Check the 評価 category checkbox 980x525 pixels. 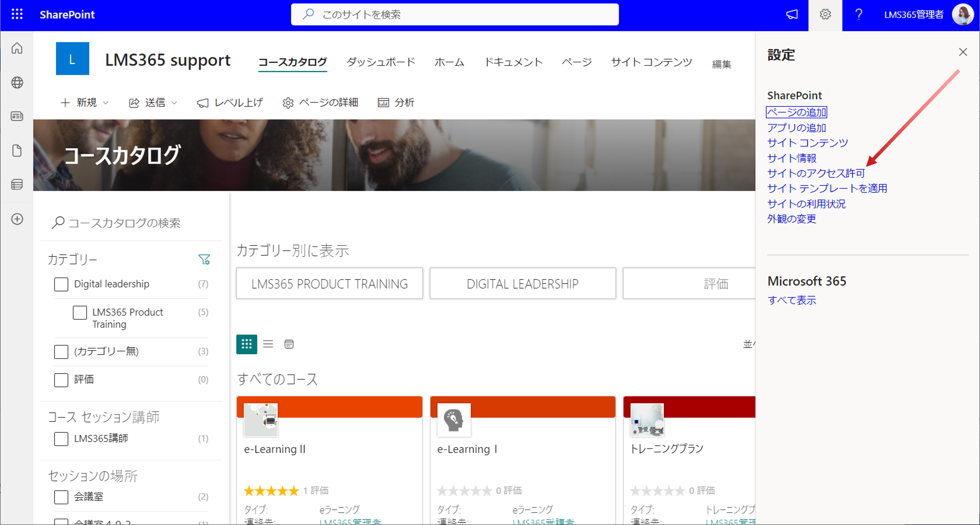61,380
